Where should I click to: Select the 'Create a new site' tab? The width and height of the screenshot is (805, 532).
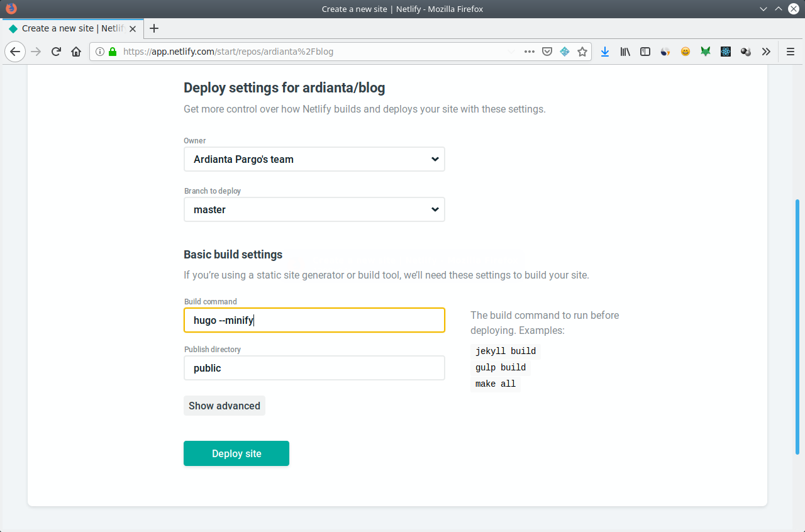coord(66,28)
